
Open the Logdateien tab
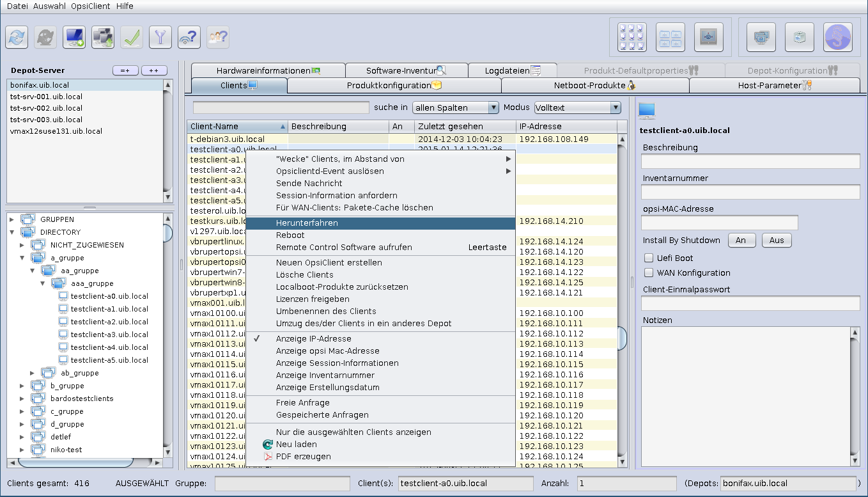click(x=513, y=70)
